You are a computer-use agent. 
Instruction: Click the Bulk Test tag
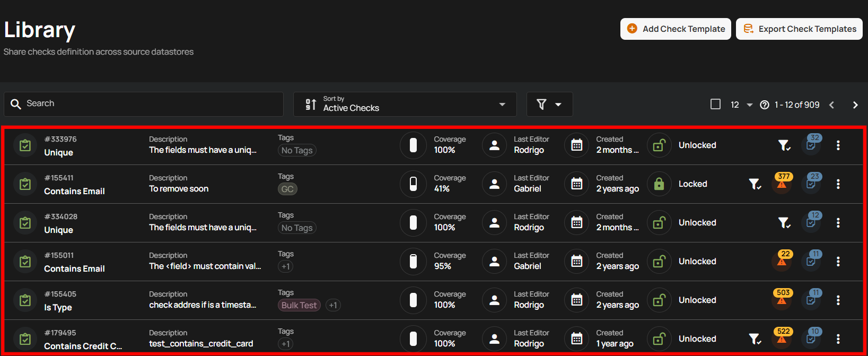tap(299, 306)
